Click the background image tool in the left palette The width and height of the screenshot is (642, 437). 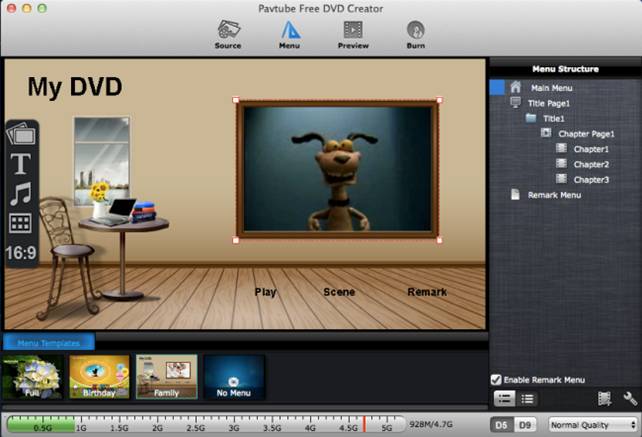21,134
